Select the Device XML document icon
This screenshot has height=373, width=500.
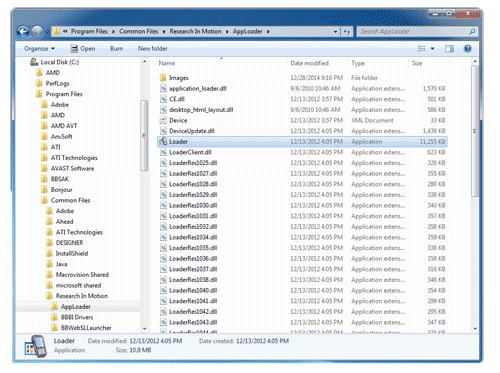click(x=163, y=120)
